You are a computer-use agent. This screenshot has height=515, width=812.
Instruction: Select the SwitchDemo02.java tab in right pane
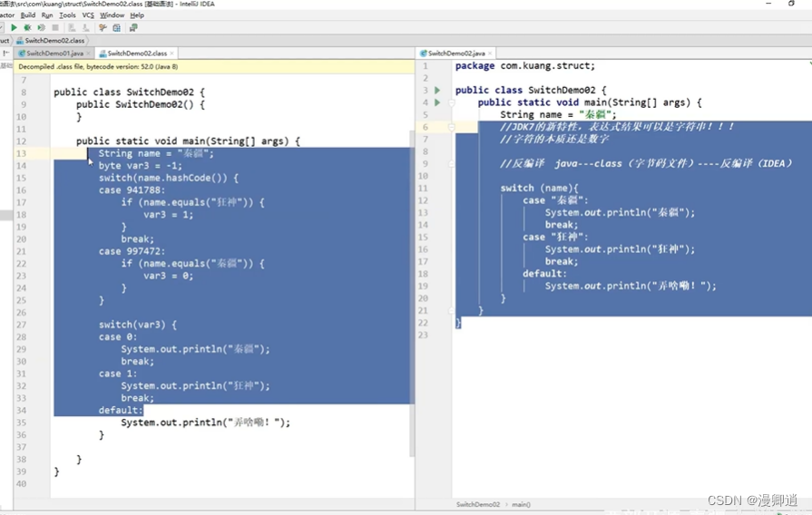(x=456, y=53)
